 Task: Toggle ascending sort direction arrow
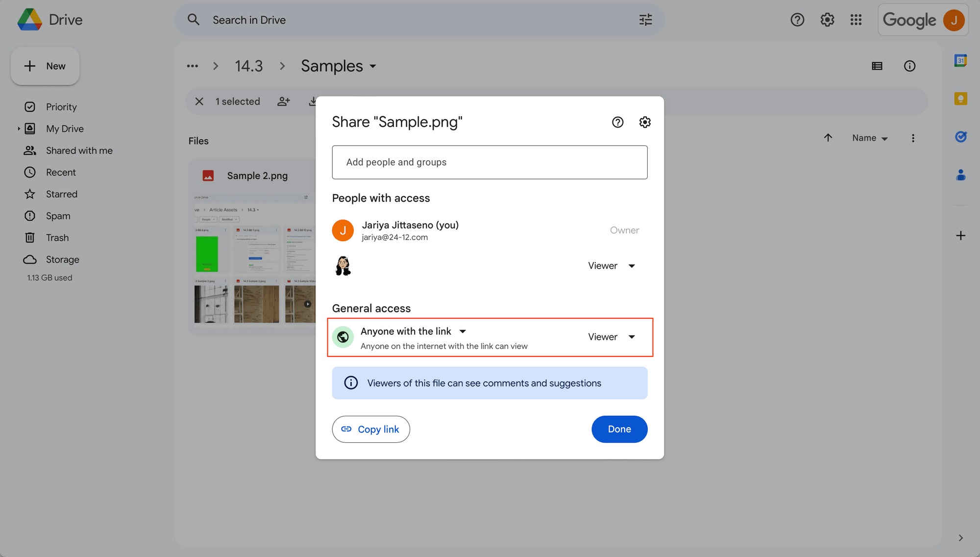[828, 138]
